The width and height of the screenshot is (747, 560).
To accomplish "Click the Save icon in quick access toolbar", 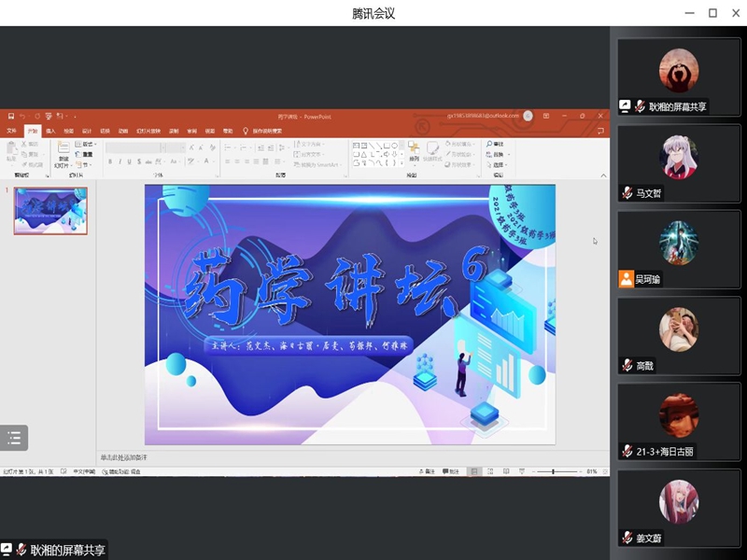I will click(9, 116).
